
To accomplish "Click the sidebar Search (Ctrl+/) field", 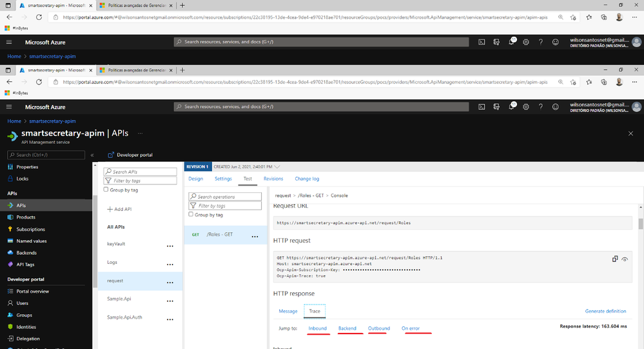I will (x=46, y=155).
